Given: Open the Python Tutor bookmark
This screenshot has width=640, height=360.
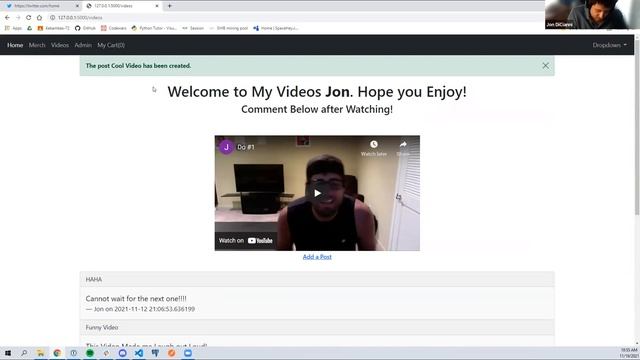Looking at the screenshot, I should [154, 28].
